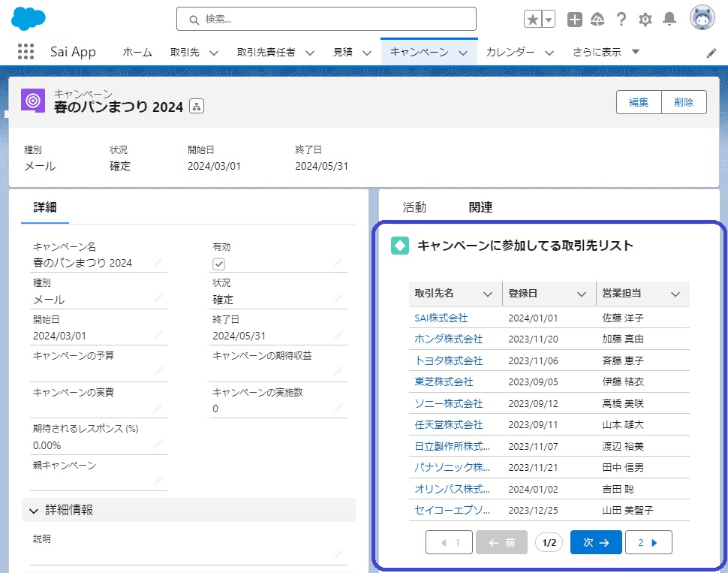This screenshot has height=573, width=728.
Task: Open the favorites list dropdown arrow
Action: pyautogui.click(x=549, y=20)
